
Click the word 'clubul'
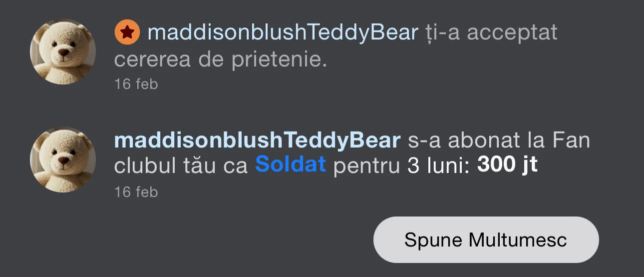point(145,165)
